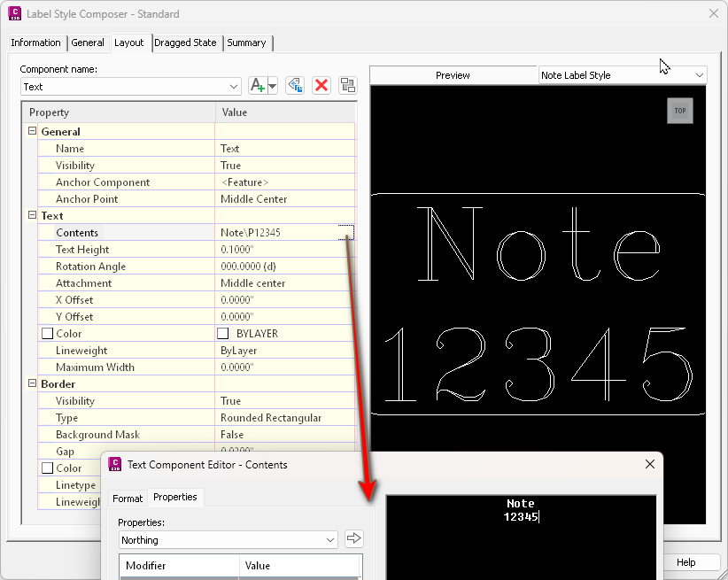The height and width of the screenshot is (580, 728).
Task: Click the Civil 3D icon in Label Style Composer title
Action: pyautogui.click(x=15, y=13)
